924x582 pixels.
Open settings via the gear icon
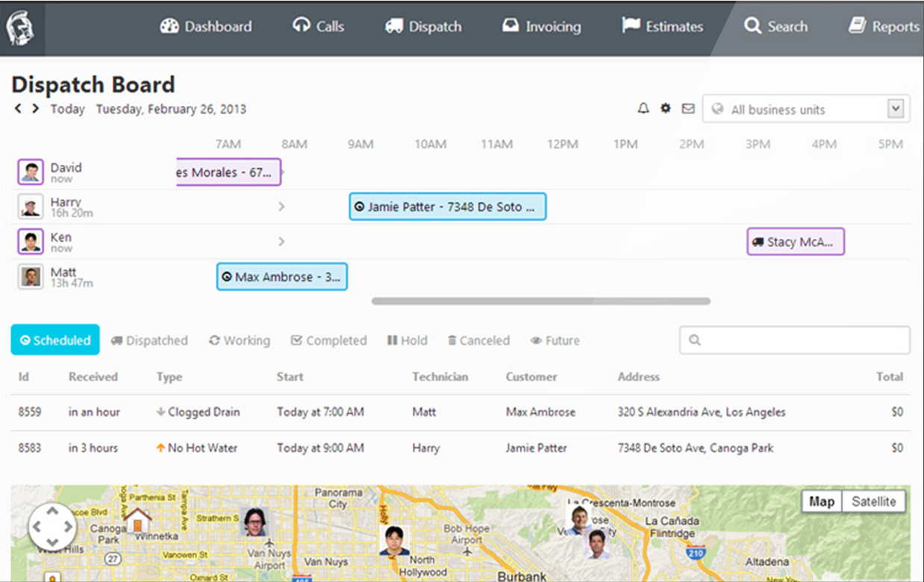coord(666,109)
